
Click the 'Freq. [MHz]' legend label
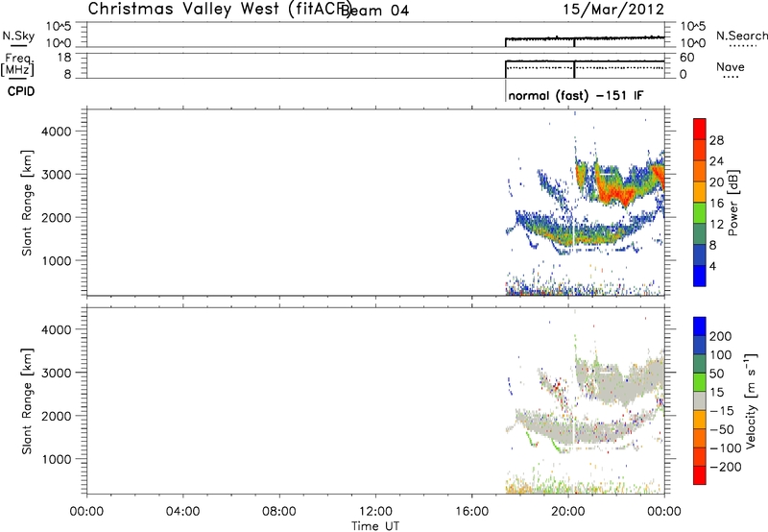point(17,65)
